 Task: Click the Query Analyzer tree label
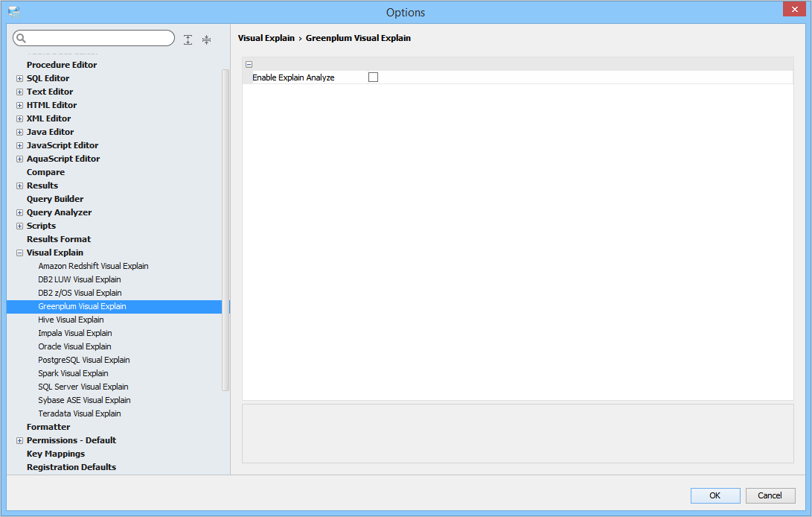(59, 212)
